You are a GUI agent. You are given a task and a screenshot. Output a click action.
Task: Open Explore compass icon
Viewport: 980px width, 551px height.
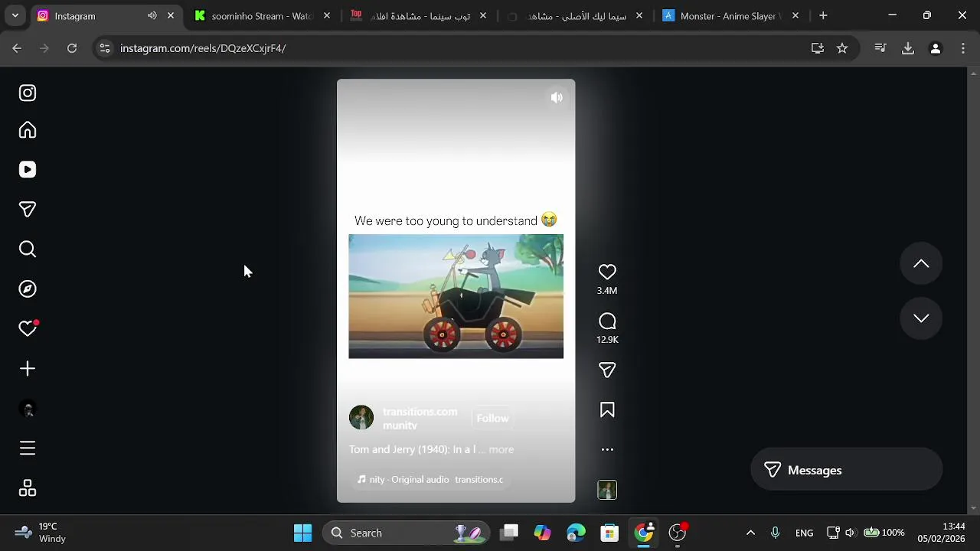coord(28,289)
